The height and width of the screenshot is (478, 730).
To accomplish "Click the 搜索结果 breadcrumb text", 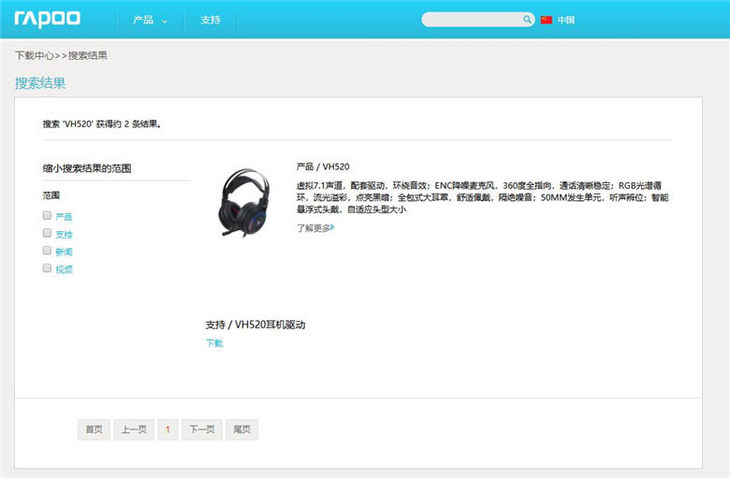I will pos(88,55).
